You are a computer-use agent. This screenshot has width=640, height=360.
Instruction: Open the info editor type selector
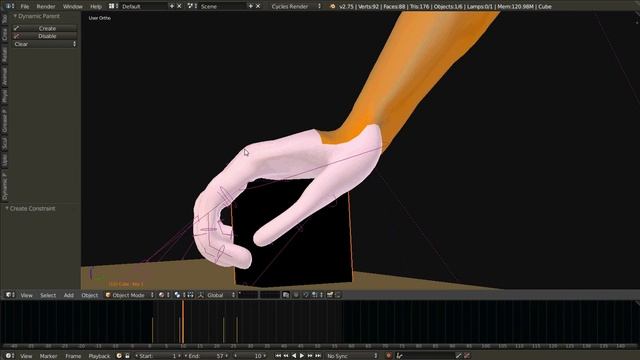[9, 6]
